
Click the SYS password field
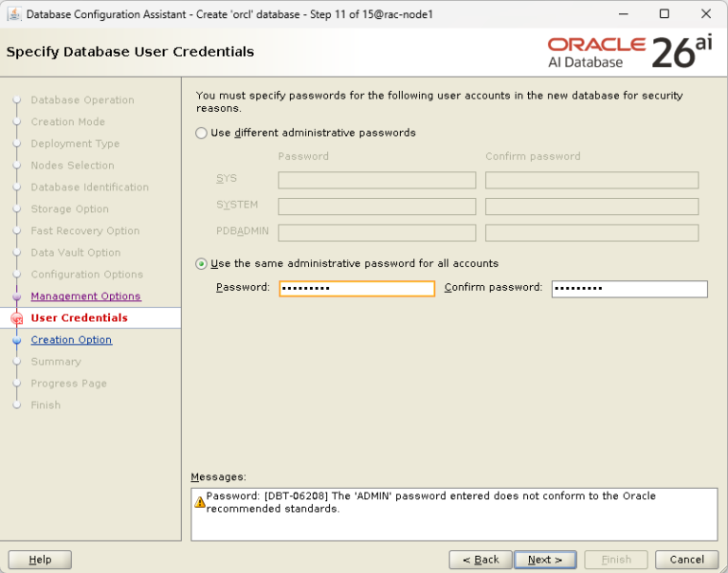(x=377, y=180)
